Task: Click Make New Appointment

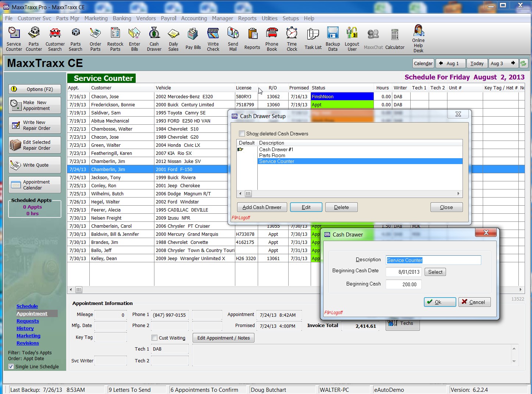Action: click(35, 105)
